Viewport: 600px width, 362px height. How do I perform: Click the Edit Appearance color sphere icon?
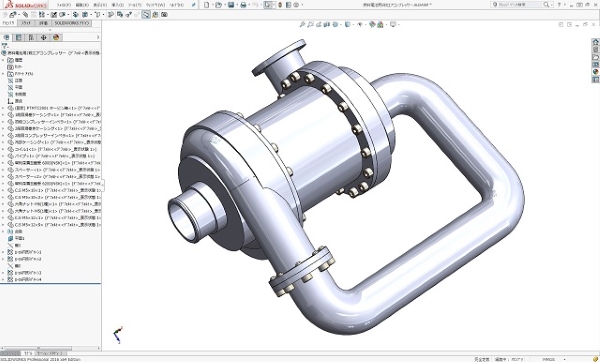pos(372,24)
